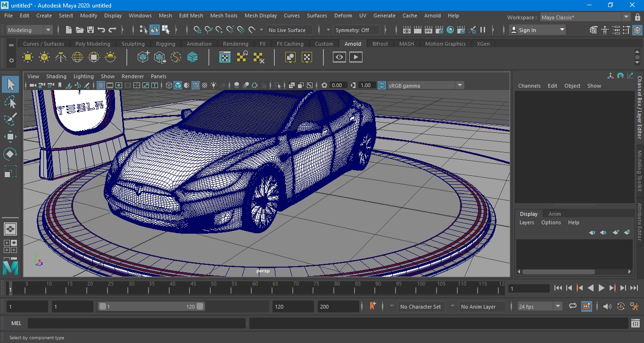Switch to the Poly Modeling shelf tab

point(92,44)
